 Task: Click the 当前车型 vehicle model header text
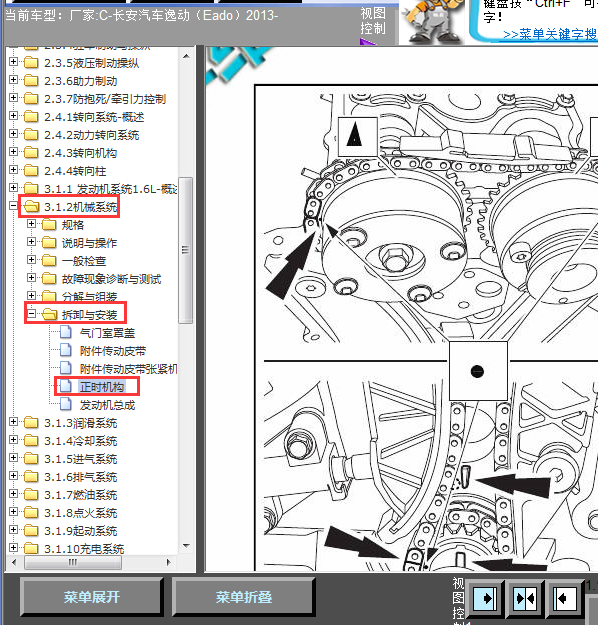142,16
